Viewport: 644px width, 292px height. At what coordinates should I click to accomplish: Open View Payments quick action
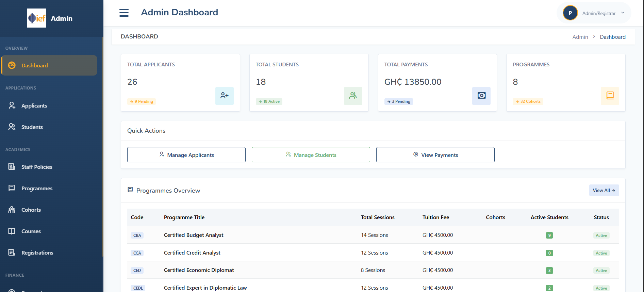click(435, 155)
